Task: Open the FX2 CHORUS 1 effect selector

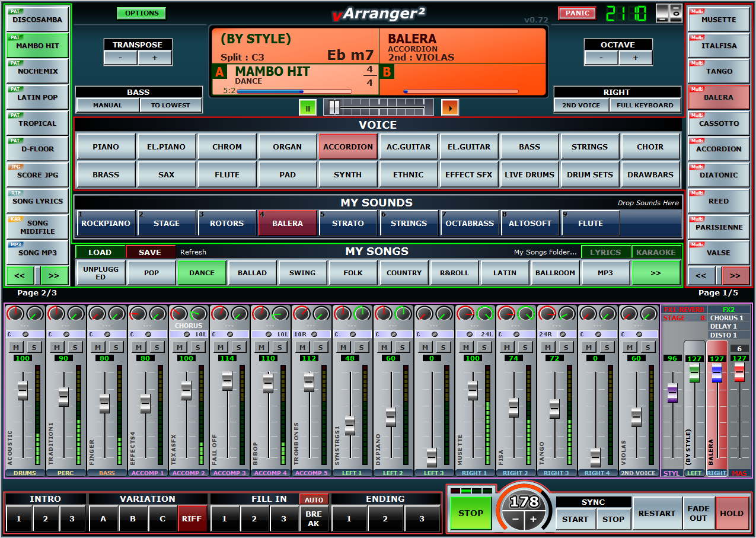Action: [x=727, y=318]
